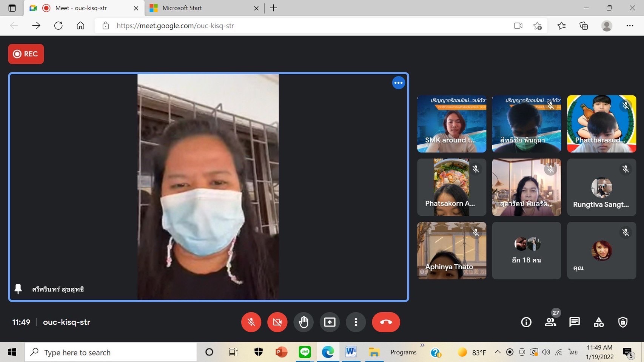Image resolution: width=644 pixels, height=362 pixels.
Task: Click the present now screen share icon
Action: point(330,322)
